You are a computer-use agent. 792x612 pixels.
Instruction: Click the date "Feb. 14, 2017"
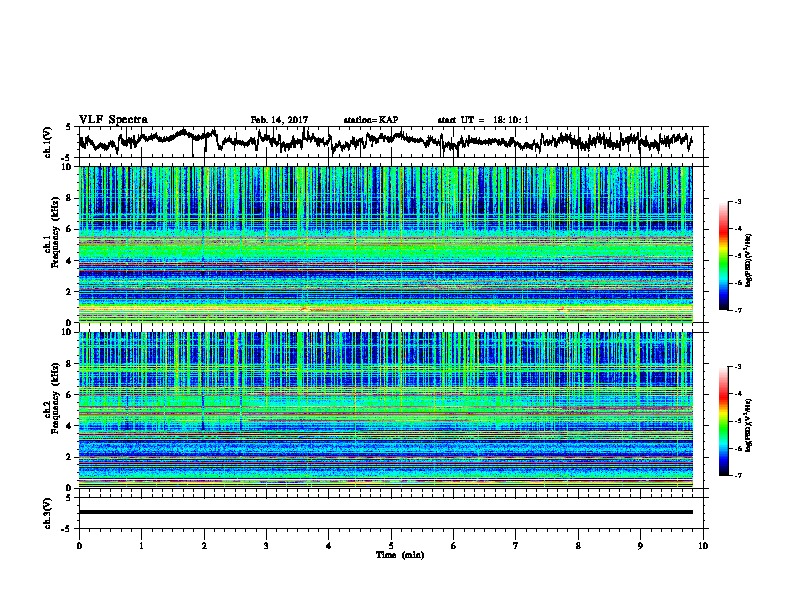(279, 120)
